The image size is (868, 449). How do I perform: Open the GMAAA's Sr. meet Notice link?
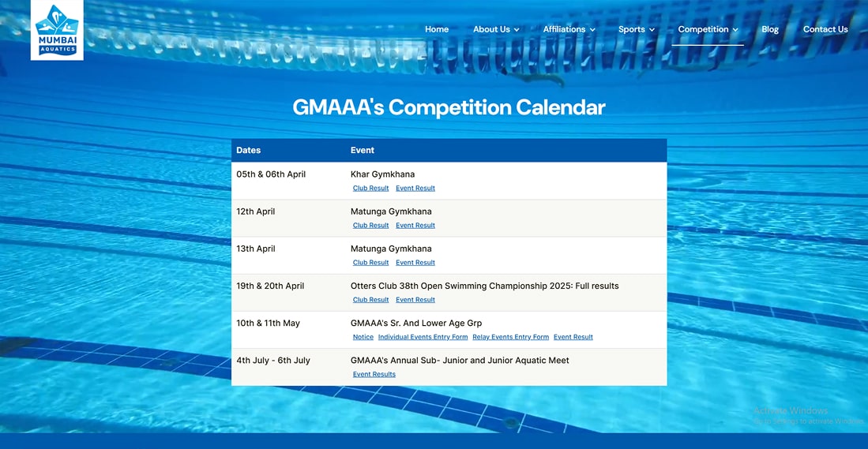[363, 337]
